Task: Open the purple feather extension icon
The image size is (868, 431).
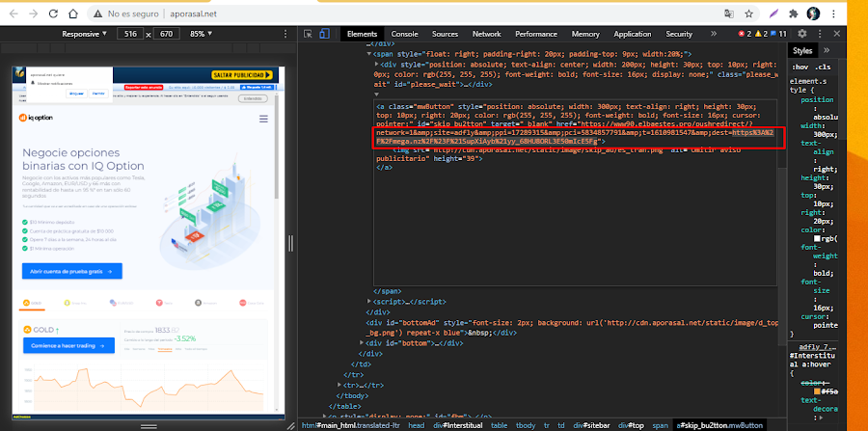Action: [x=773, y=13]
